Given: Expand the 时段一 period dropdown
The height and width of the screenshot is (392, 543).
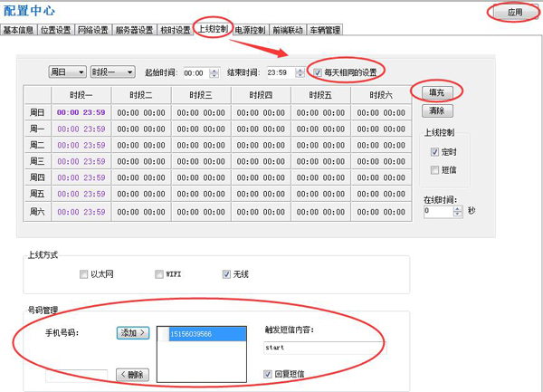Looking at the screenshot, I should (112, 72).
